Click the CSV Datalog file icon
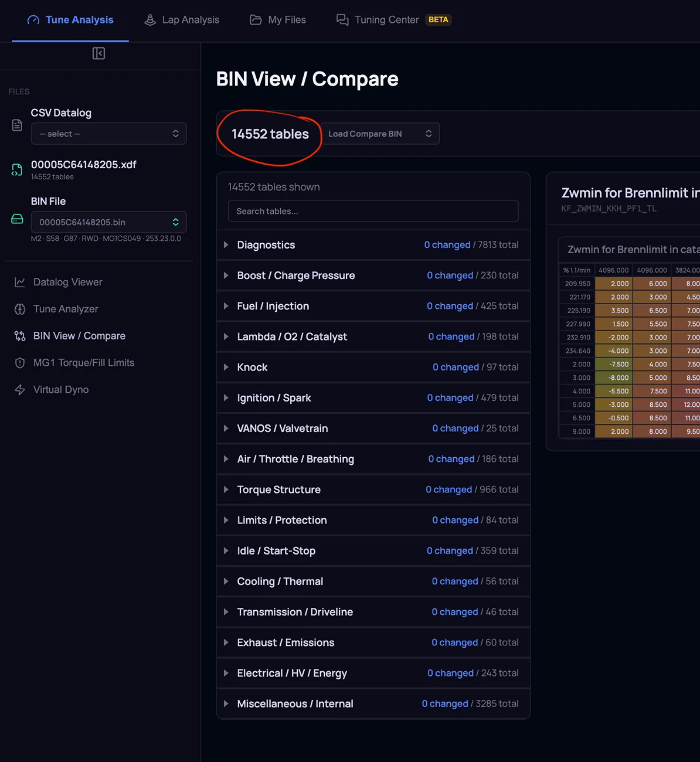 (17, 125)
